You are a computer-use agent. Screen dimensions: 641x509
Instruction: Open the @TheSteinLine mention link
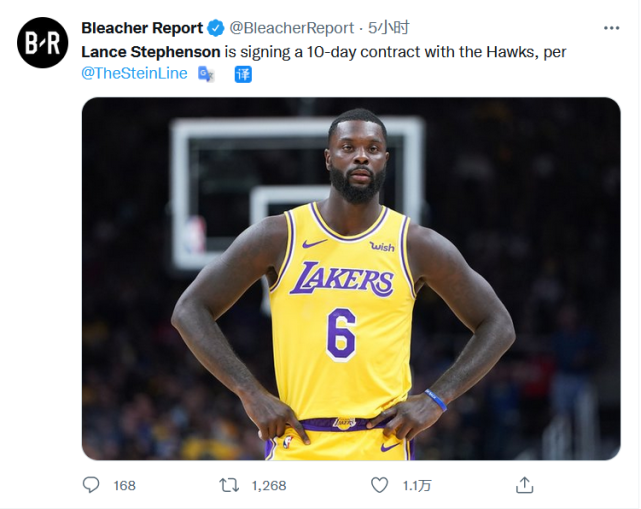134,73
